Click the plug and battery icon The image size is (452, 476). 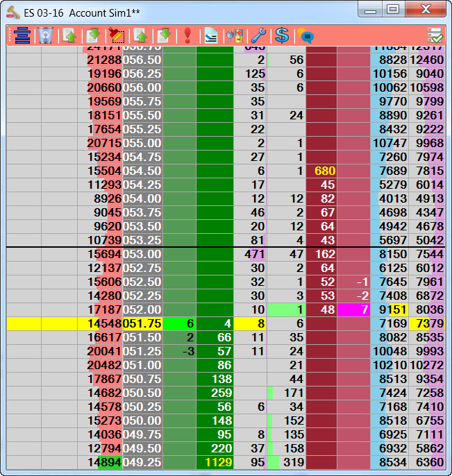click(235, 35)
